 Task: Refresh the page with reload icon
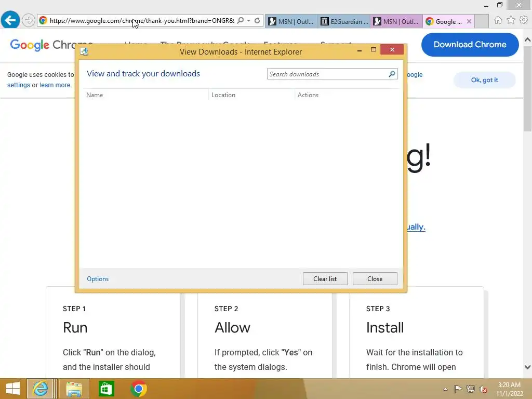point(257,20)
